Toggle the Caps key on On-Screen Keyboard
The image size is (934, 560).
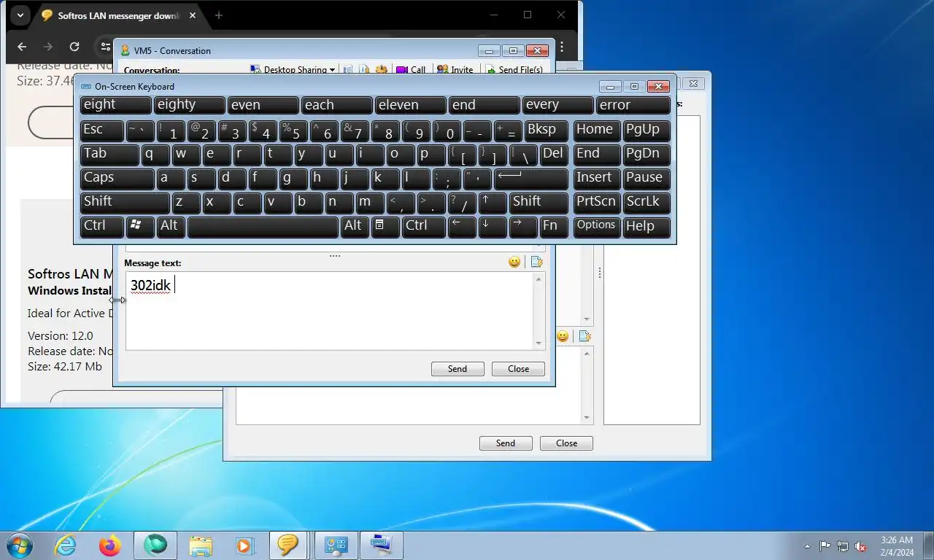pyautogui.click(x=117, y=178)
